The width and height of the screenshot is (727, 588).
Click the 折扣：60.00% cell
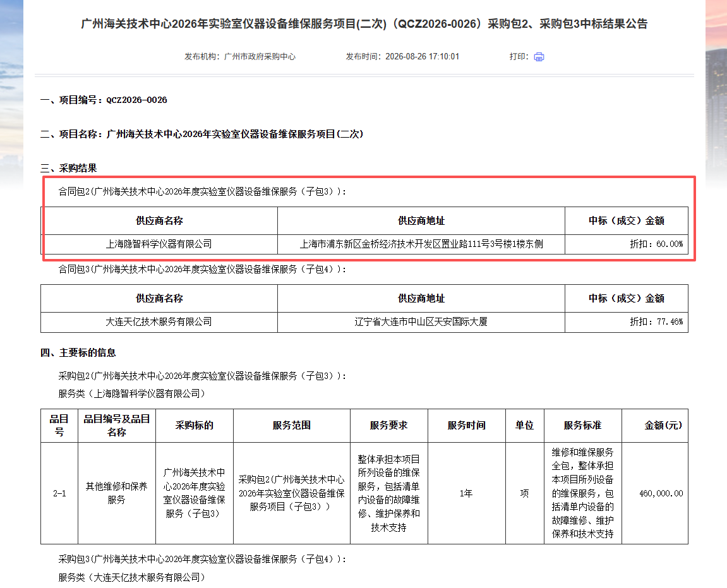pos(627,244)
